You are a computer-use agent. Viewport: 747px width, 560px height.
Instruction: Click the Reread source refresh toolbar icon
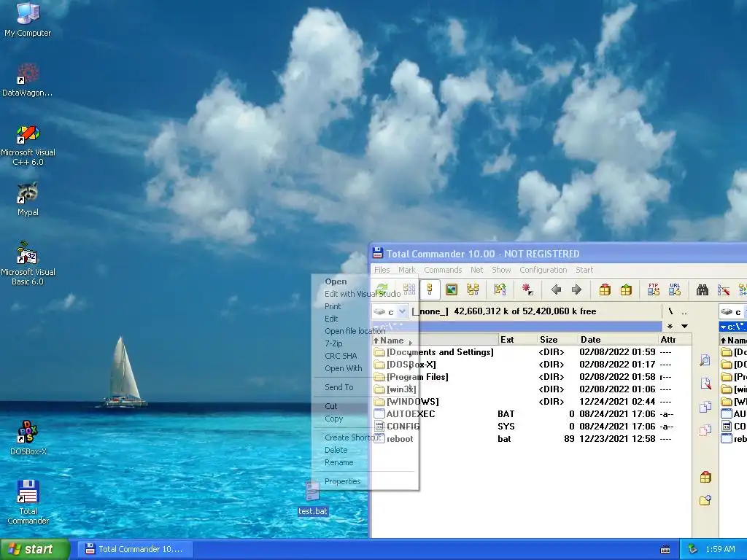coord(382,289)
